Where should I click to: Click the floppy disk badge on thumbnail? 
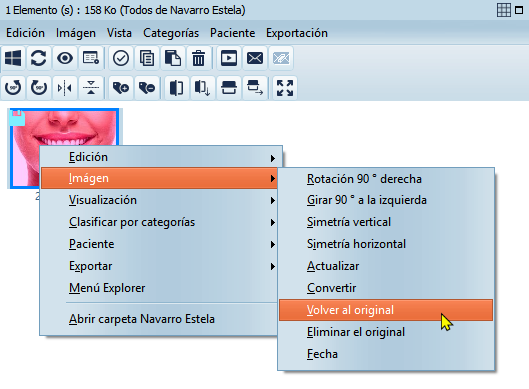(18, 118)
